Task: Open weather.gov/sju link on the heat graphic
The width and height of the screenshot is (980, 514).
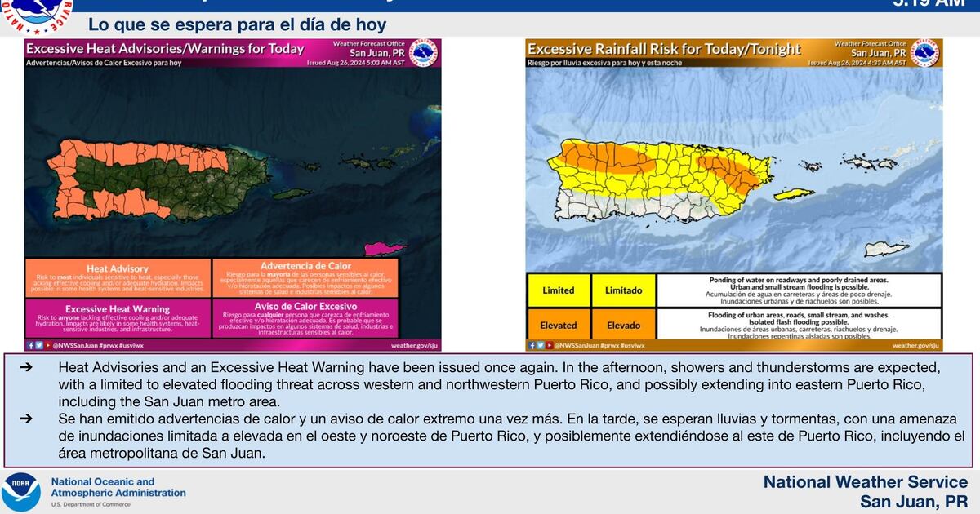Action: (x=415, y=345)
